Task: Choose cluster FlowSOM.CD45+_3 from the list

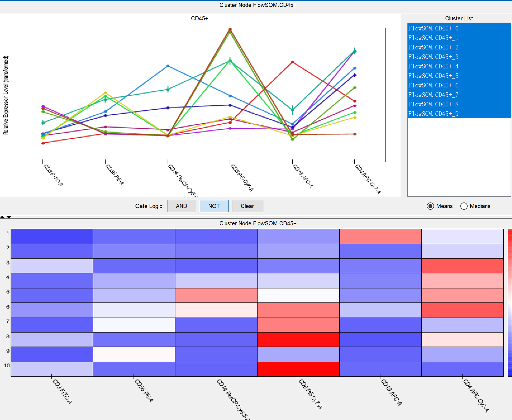Action: click(x=433, y=57)
